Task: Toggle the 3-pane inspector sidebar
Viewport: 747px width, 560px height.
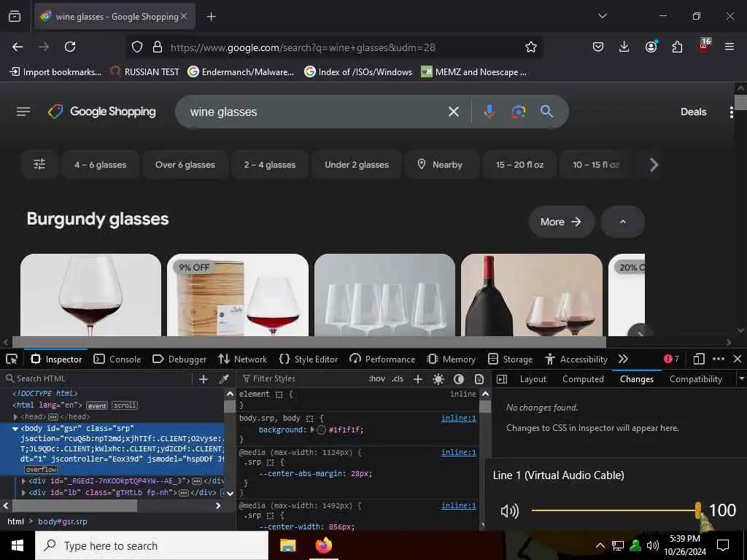Action: (x=502, y=379)
